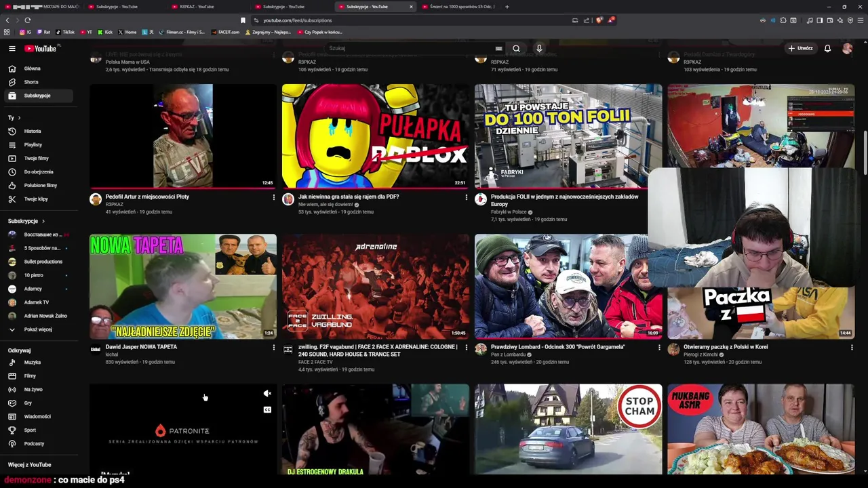Explore Filmy category

tap(37, 375)
